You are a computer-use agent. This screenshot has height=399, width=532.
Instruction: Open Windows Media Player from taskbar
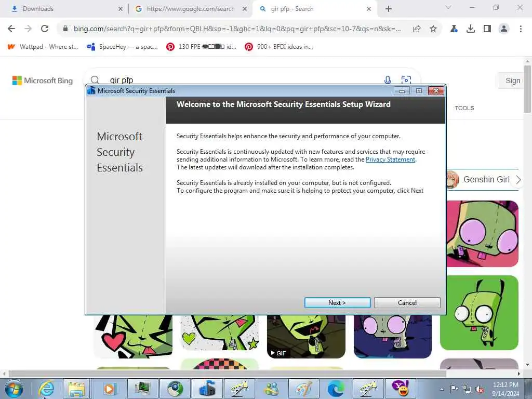pos(109,389)
